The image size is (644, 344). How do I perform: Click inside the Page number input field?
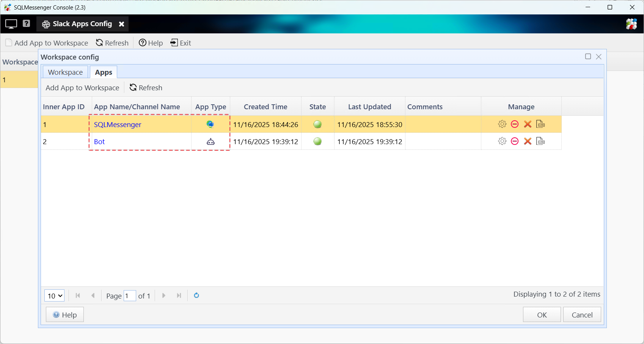click(x=130, y=295)
